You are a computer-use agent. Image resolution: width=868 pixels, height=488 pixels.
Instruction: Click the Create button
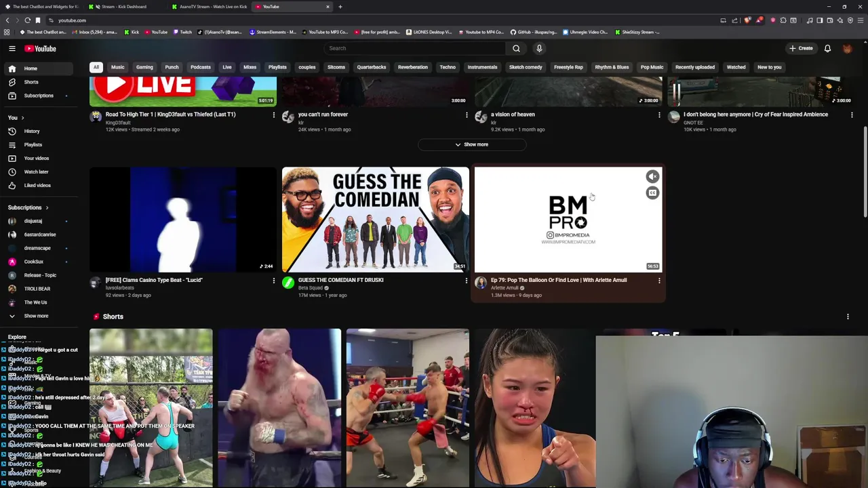tap(801, 49)
